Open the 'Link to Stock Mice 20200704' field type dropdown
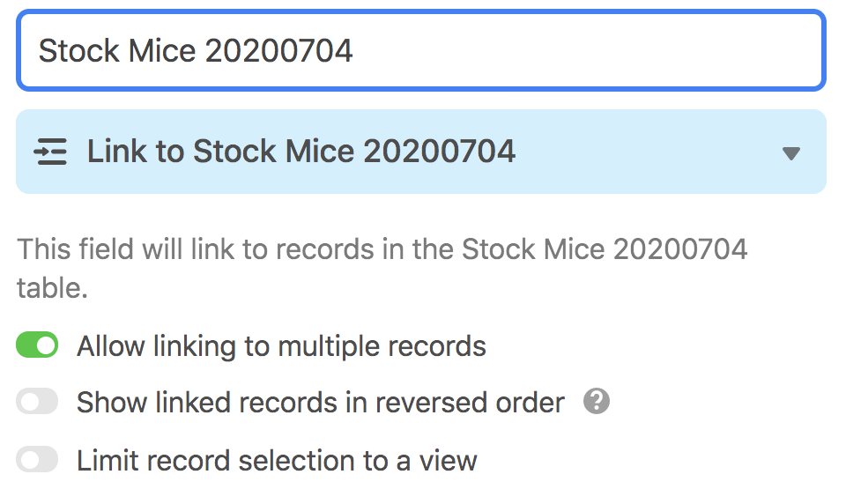846x504 pixels. 421,152
